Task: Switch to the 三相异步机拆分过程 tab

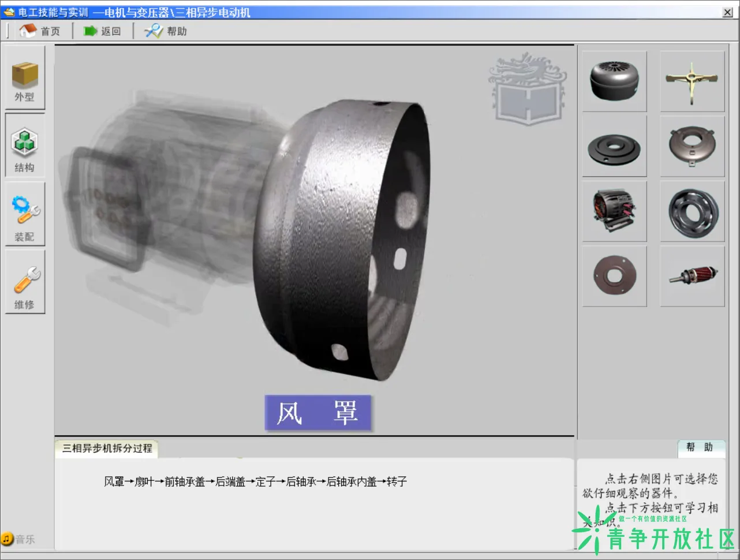Action: coord(107,448)
